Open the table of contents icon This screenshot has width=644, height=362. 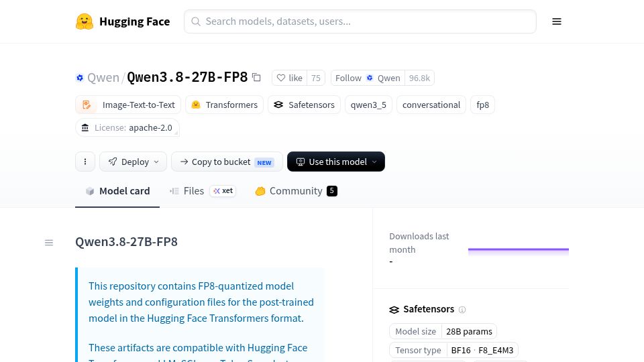click(x=49, y=243)
